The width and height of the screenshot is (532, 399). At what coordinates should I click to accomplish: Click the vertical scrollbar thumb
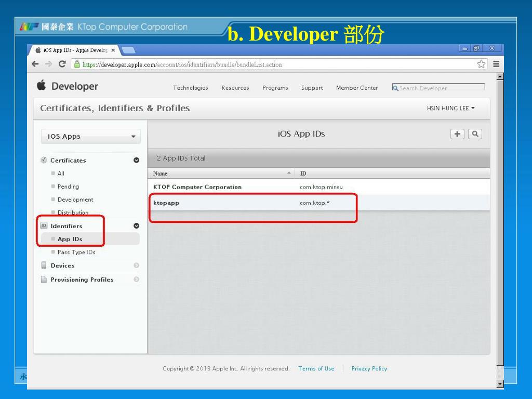pos(500,223)
